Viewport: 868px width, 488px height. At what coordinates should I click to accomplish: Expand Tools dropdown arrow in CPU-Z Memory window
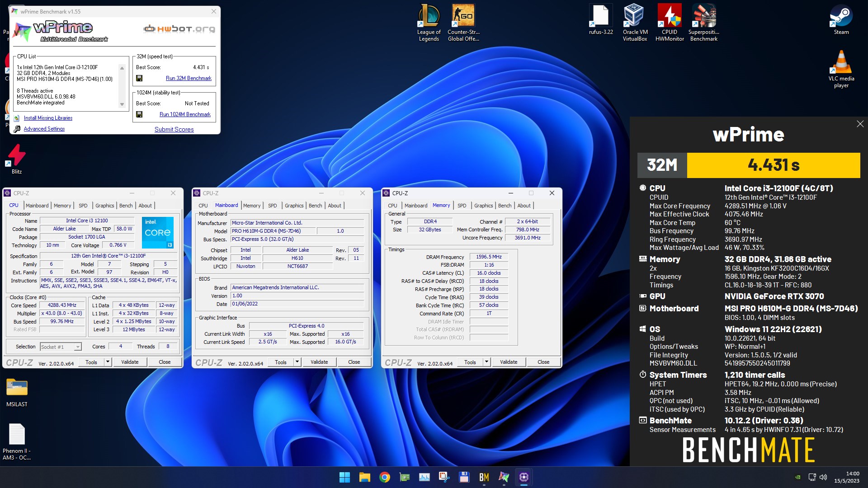pos(486,362)
